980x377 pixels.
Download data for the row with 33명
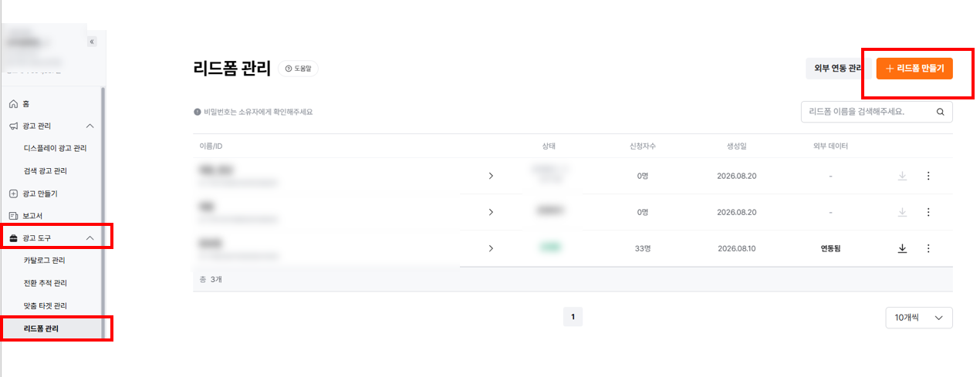pos(902,248)
